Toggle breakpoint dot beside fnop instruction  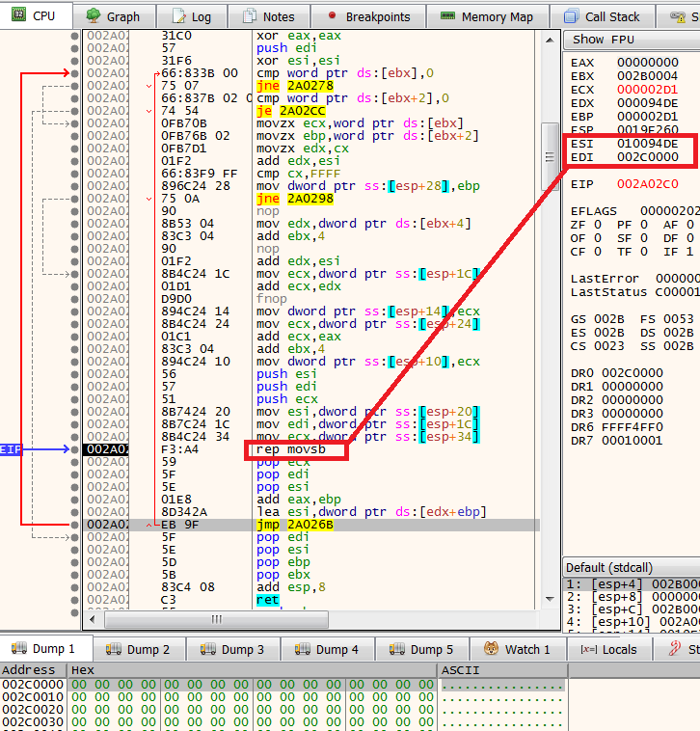(x=74, y=299)
